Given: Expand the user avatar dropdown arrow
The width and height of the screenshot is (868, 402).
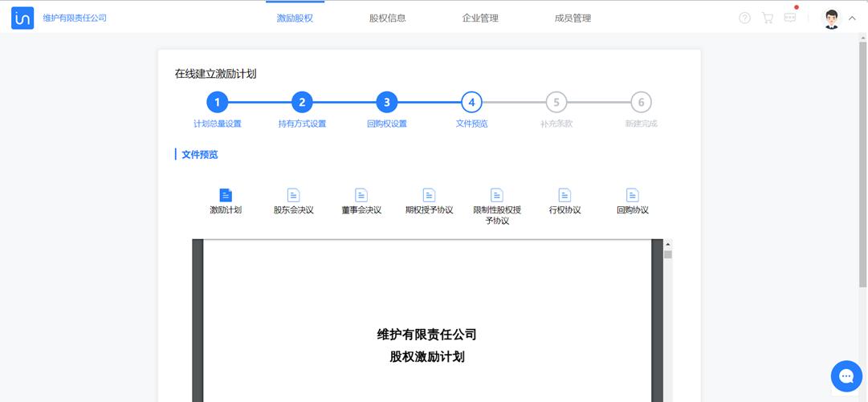Looking at the screenshot, I should 852,18.
